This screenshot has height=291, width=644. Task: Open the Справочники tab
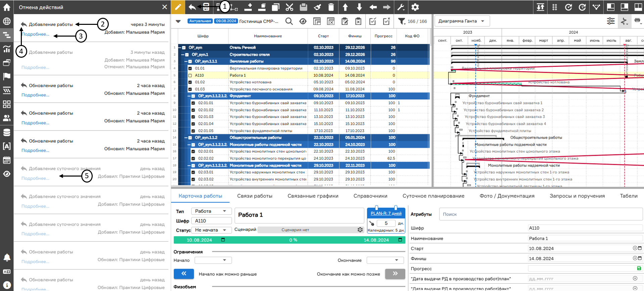tap(370, 196)
